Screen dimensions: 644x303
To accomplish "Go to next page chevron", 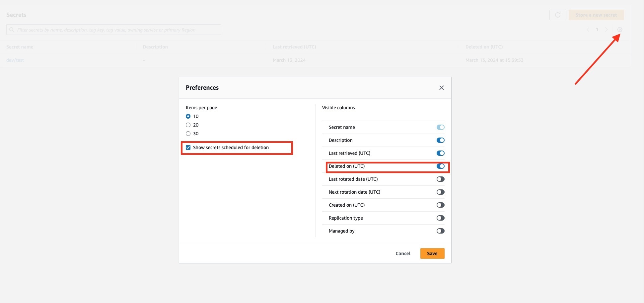I will [x=606, y=30].
